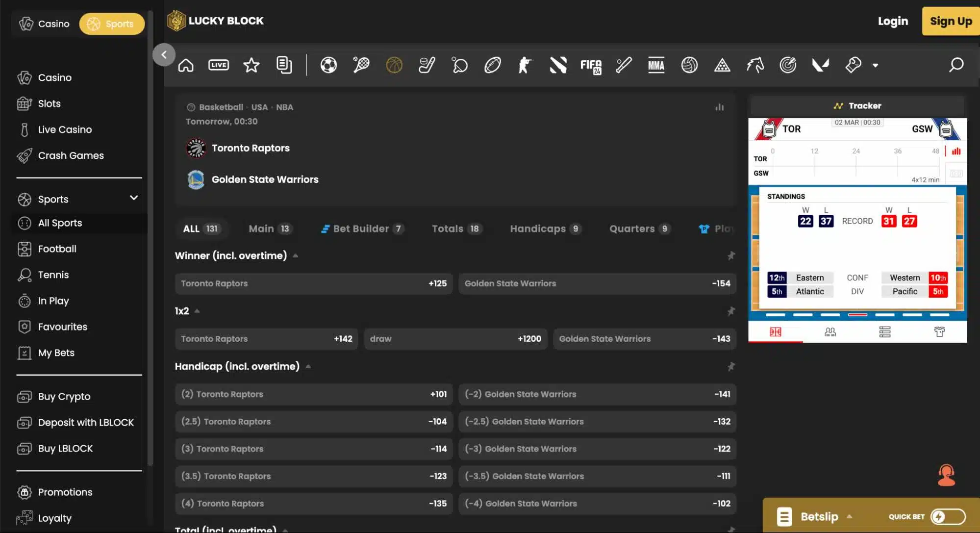Collapse the Winner (incl. overtime) market

295,255
